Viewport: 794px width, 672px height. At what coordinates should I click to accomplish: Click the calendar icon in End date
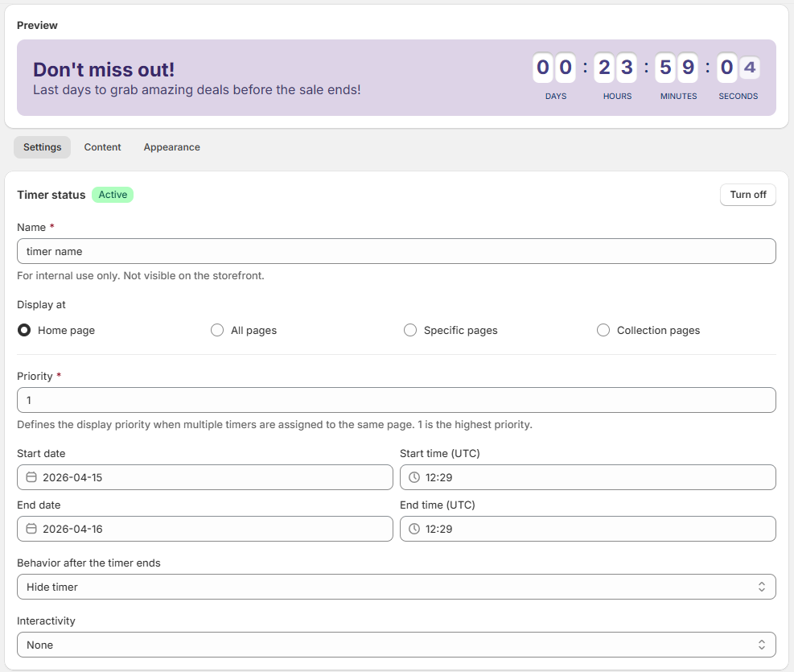[x=31, y=529]
